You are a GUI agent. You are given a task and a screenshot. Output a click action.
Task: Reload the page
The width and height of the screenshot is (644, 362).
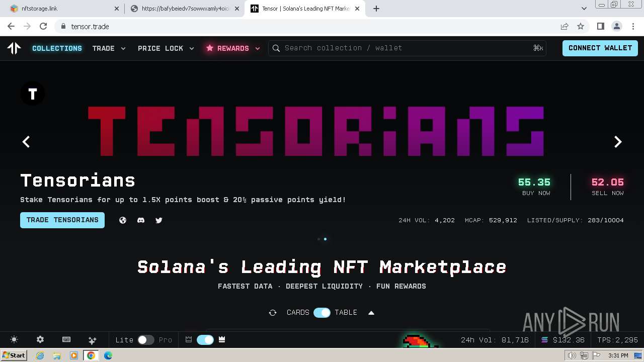click(x=43, y=26)
